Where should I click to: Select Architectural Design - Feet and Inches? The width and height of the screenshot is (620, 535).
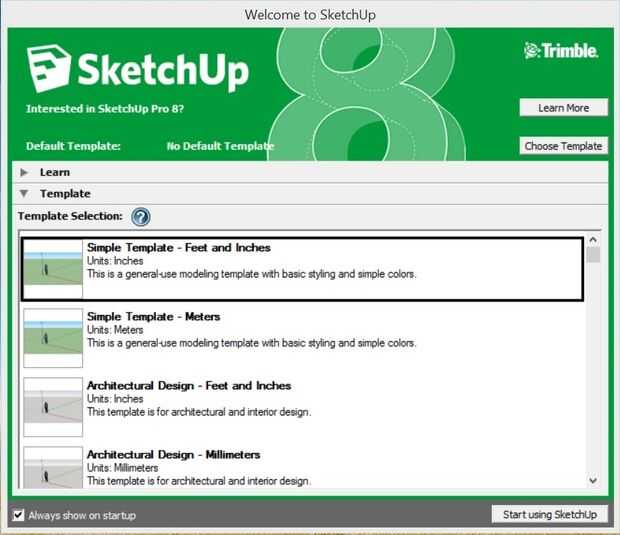tap(302, 407)
